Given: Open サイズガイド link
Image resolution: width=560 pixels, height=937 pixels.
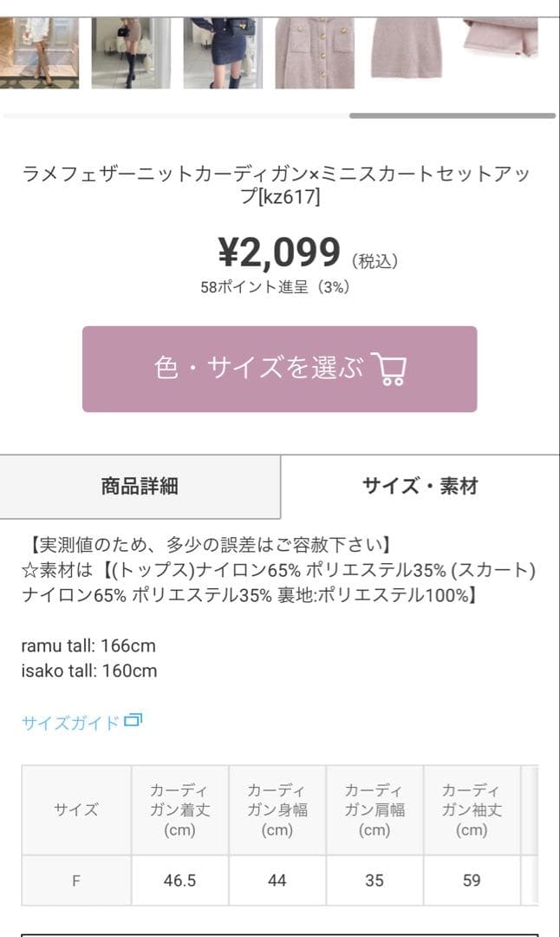Looking at the screenshot, I should (x=70, y=723).
